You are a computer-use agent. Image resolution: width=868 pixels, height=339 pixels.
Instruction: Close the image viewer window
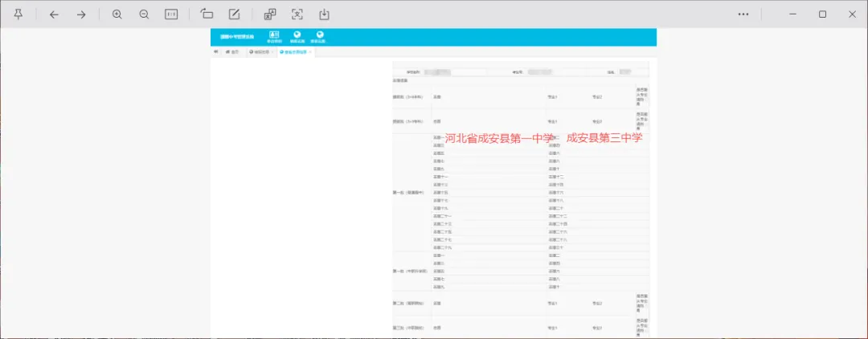[x=853, y=14]
